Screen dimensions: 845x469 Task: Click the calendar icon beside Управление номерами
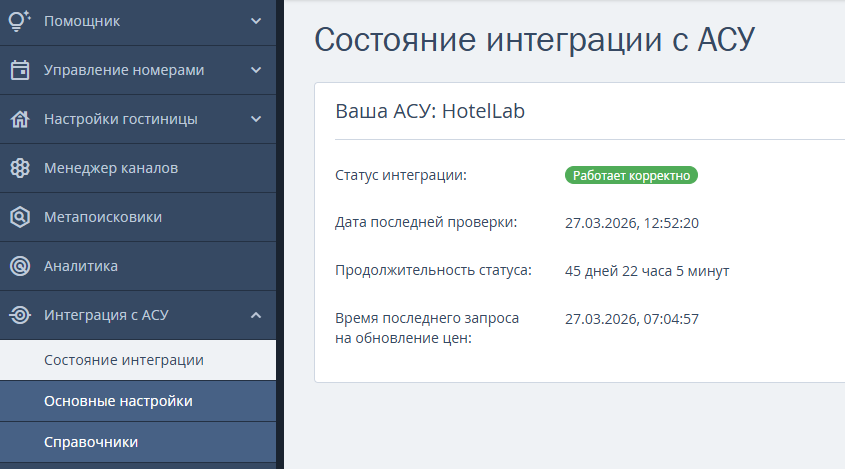coord(20,70)
